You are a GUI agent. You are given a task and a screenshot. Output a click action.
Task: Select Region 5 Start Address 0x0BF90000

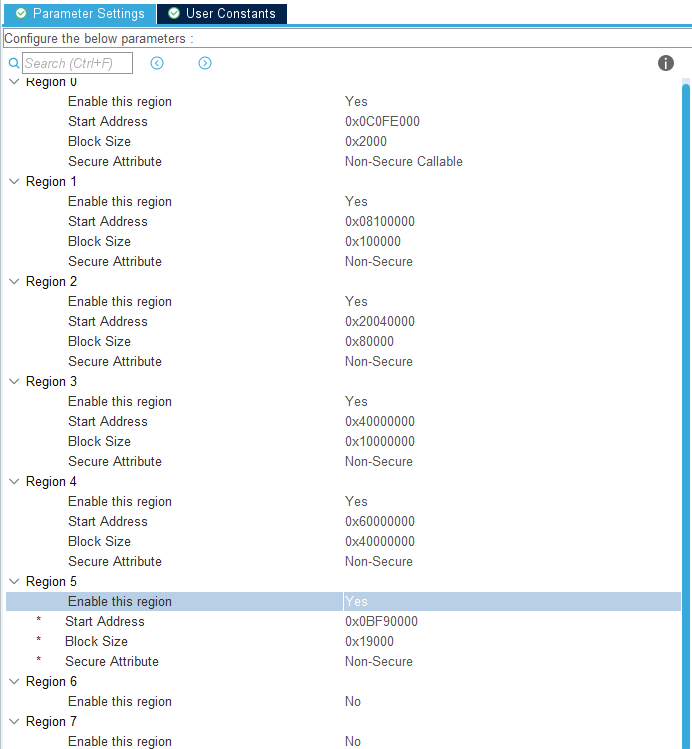click(381, 621)
